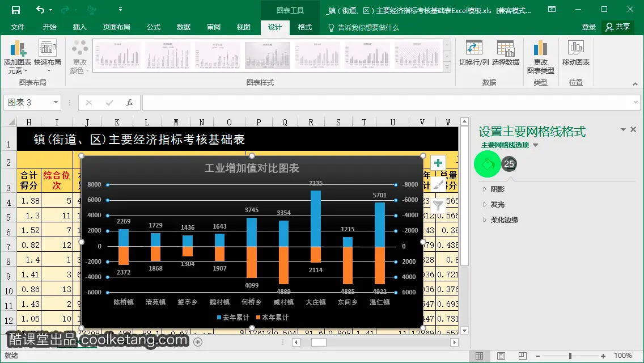Click the 本年累计 legend entry
The height and width of the screenshot is (363, 644).
pyautogui.click(x=272, y=318)
